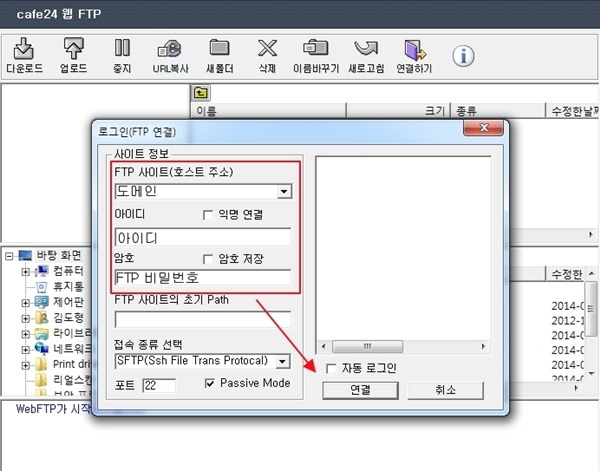Click the 포트 number input field

pos(158,385)
